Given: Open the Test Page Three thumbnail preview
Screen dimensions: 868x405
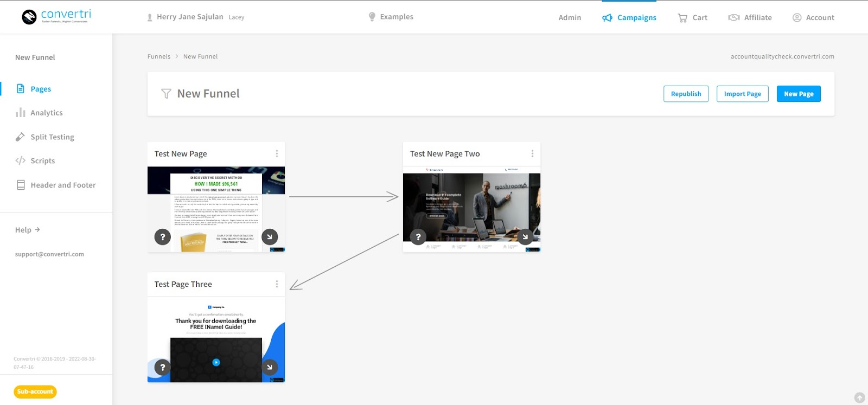Looking at the screenshot, I should point(216,339).
